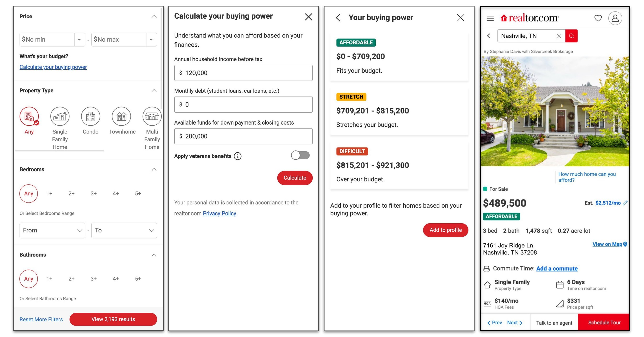The height and width of the screenshot is (337, 644).
Task: Select 3+ bathrooms
Action: 94,279
